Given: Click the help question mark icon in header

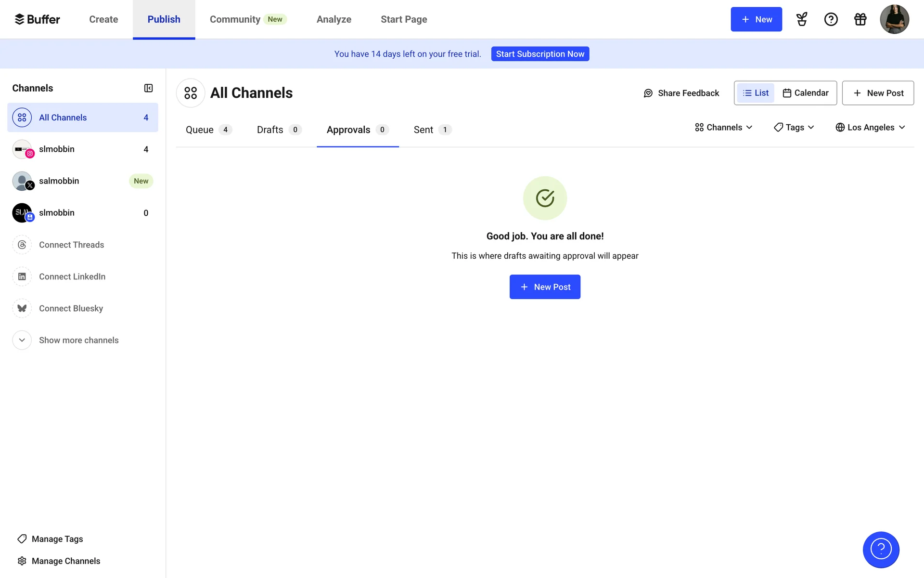Looking at the screenshot, I should 831,19.
